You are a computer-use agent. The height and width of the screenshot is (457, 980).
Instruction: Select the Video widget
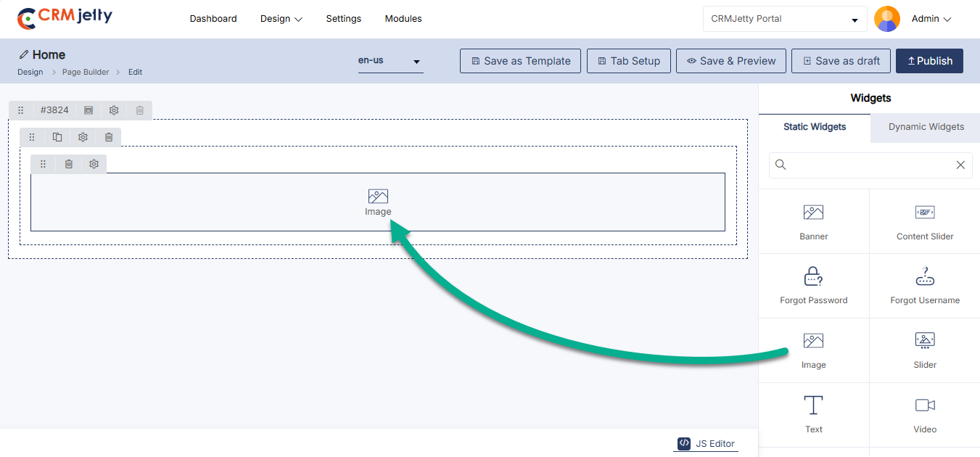tap(925, 414)
